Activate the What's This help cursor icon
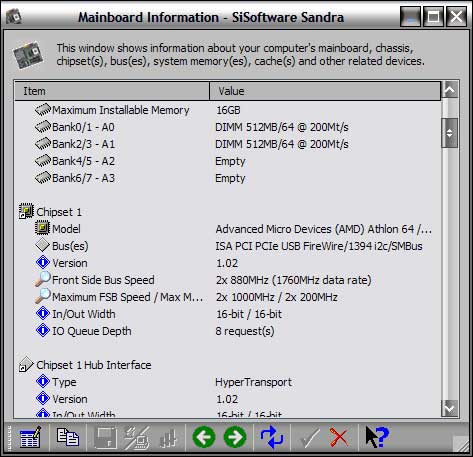Viewport: 473px width, 457px height. tap(377, 437)
